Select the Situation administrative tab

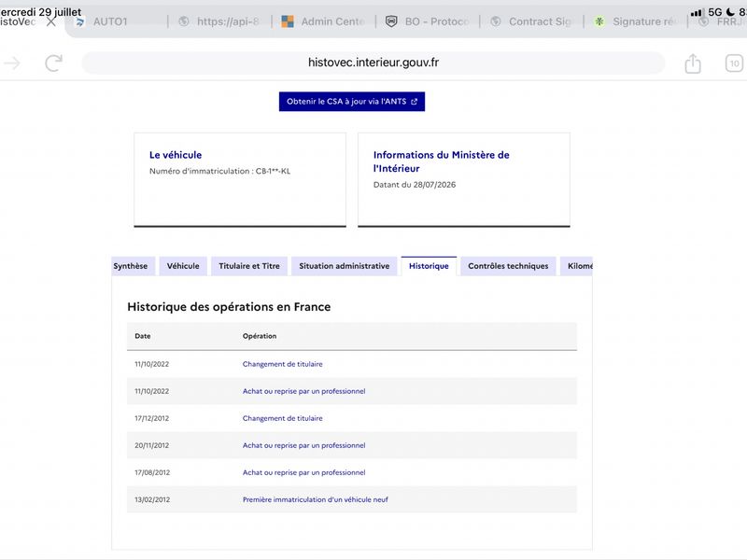click(344, 266)
